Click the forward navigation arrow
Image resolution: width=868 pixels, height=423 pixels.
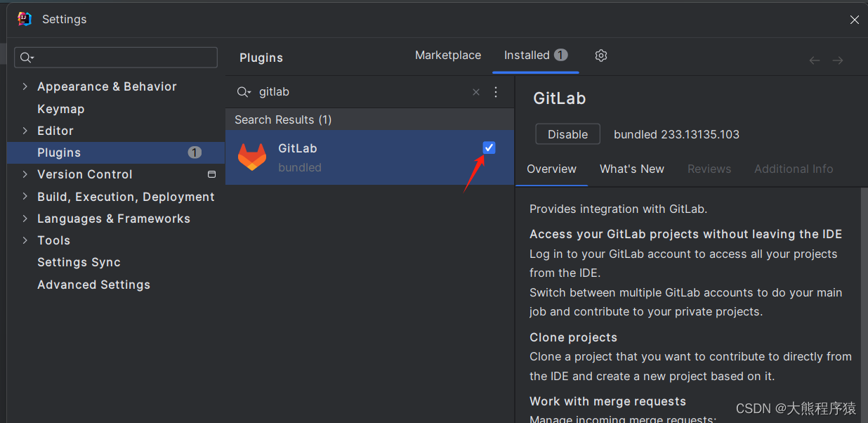tap(837, 60)
